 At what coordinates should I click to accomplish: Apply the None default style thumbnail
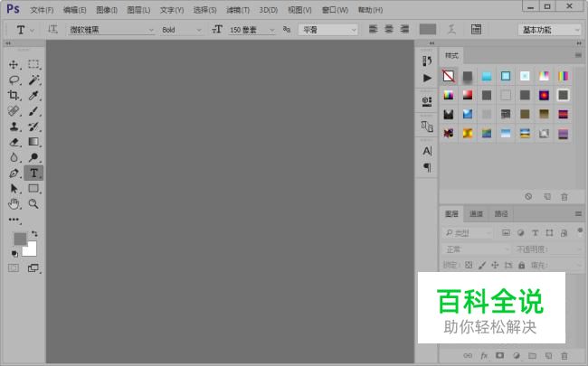pos(449,76)
